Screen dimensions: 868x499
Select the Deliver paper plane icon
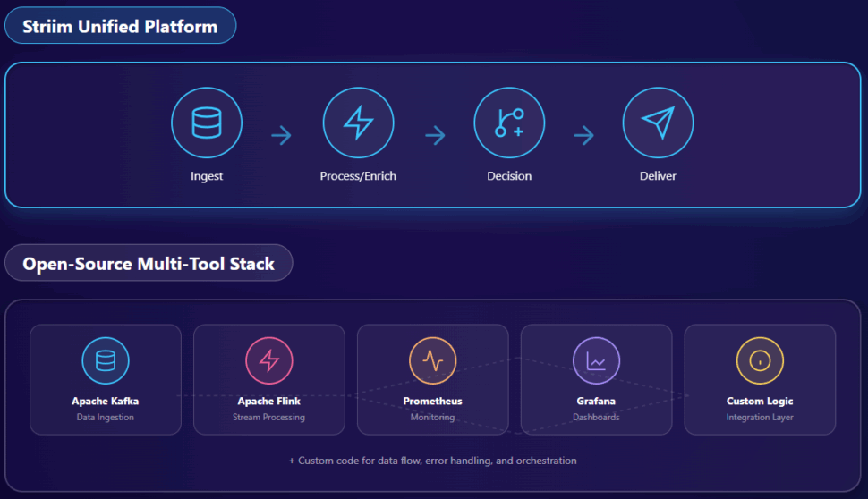pos(658,123)
